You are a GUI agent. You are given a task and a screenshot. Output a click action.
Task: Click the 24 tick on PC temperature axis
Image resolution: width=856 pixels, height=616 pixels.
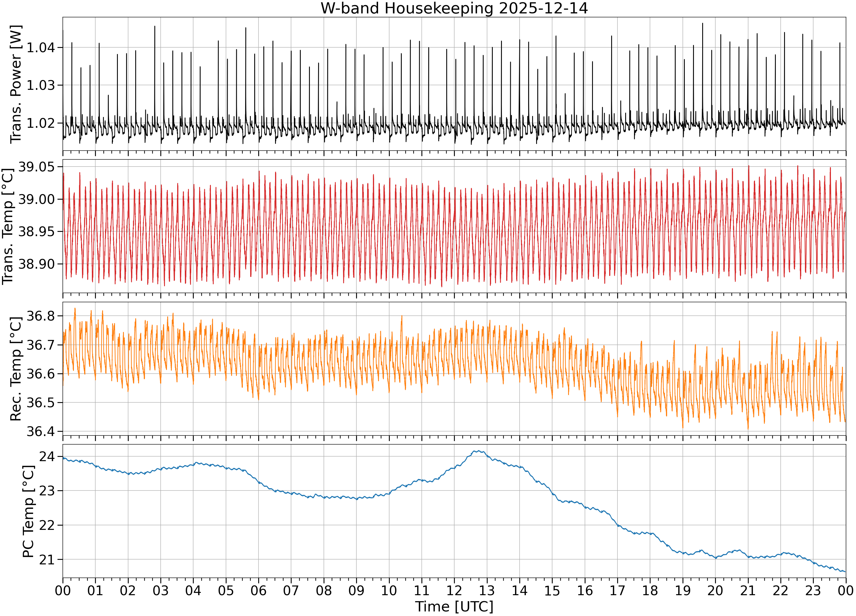[x=47, y=457]
